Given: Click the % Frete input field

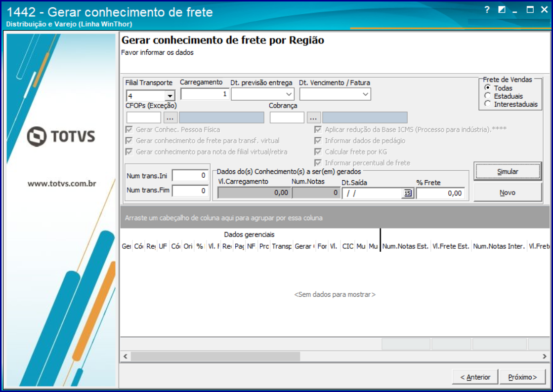Looking at the screenshot, I should point(440,193).
